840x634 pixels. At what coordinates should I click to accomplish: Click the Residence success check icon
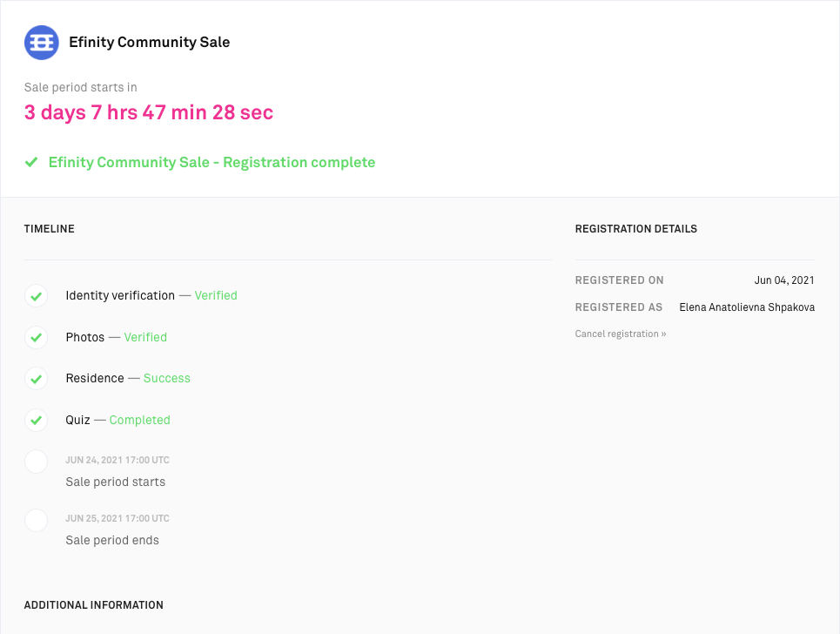pos(36,378)
